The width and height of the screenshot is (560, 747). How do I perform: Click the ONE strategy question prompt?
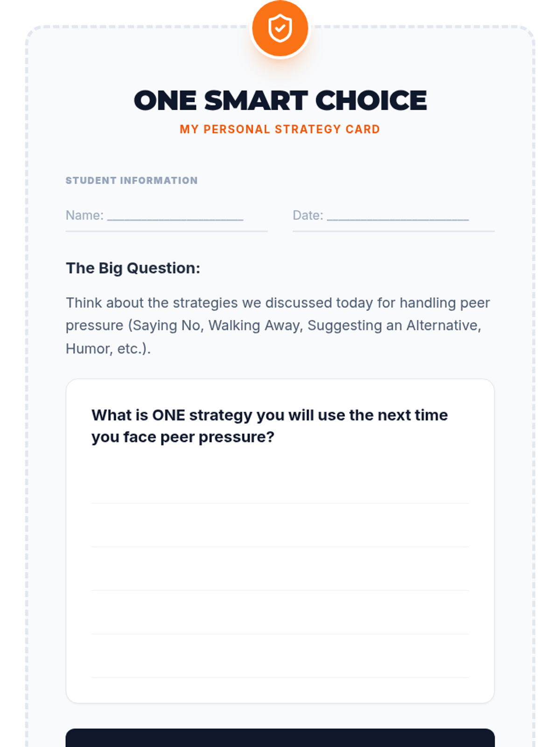point(269,426)
